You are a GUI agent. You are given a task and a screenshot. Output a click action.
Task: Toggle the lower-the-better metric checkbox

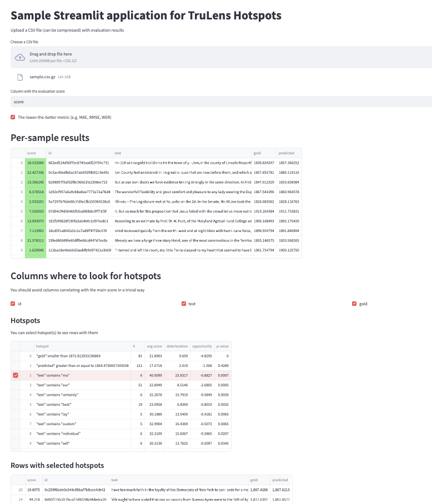coord(13,117)
